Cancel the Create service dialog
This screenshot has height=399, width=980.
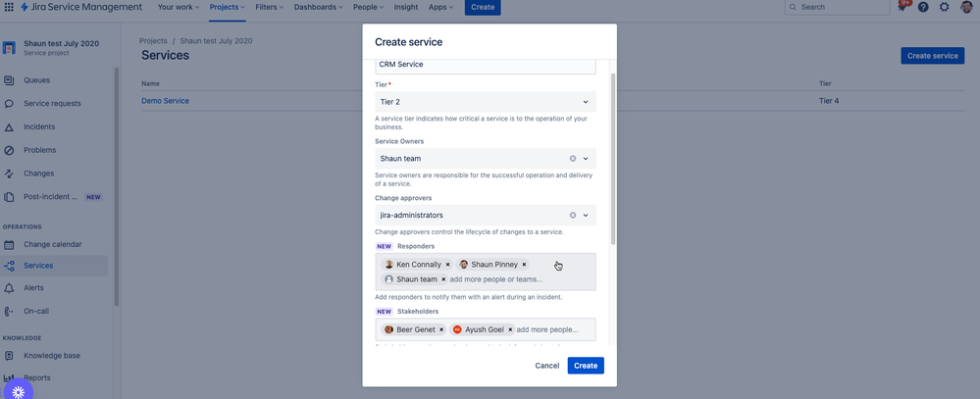click(546, 366)
